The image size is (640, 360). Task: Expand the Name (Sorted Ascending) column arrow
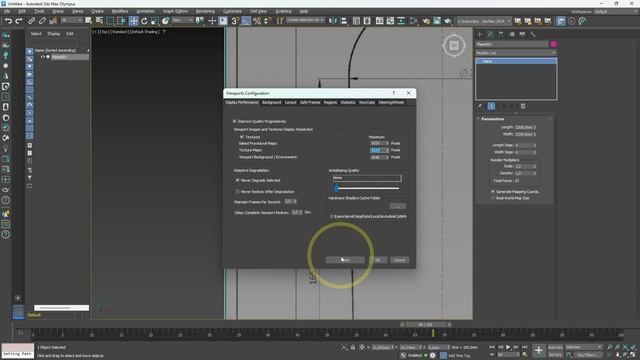point(88,50)
